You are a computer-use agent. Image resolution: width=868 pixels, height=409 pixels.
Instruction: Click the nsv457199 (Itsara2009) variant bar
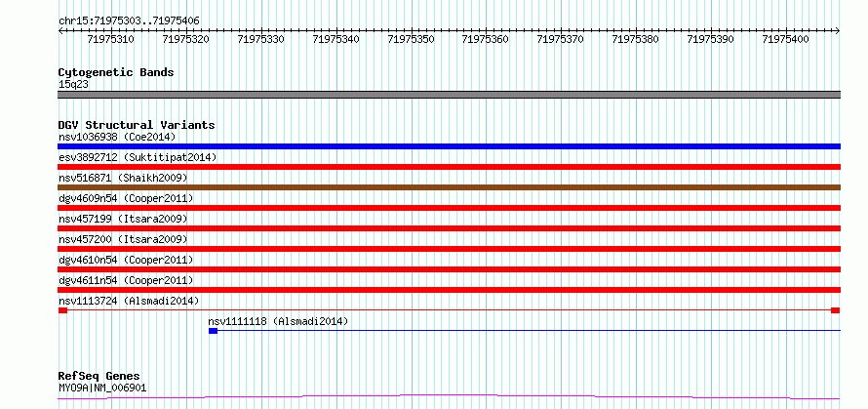click(x=449, y=228)
